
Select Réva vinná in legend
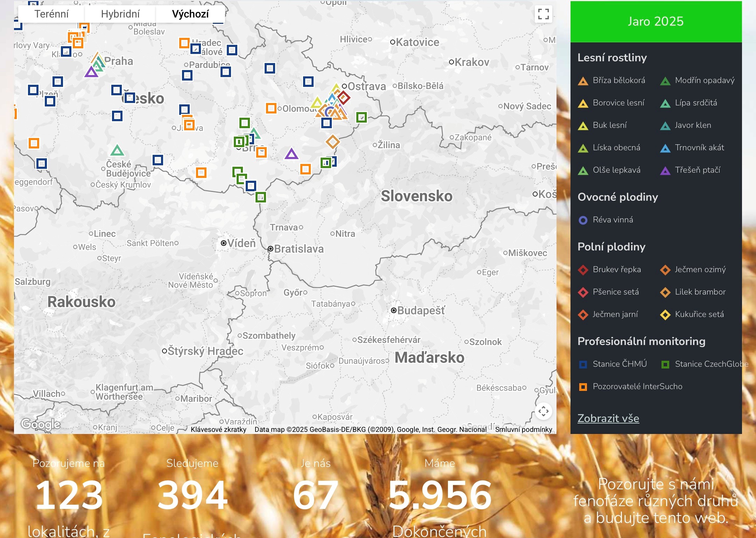[x=605, y=220]
